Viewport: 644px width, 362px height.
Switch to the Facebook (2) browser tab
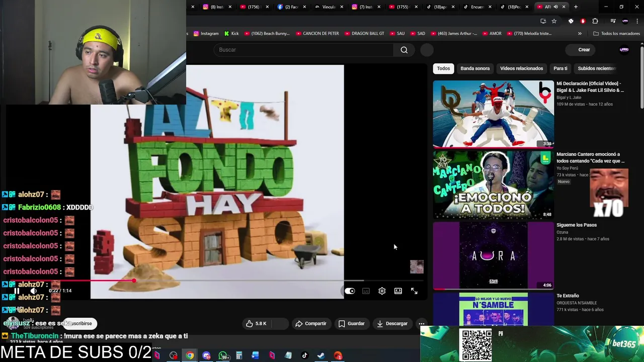[291, 7]
